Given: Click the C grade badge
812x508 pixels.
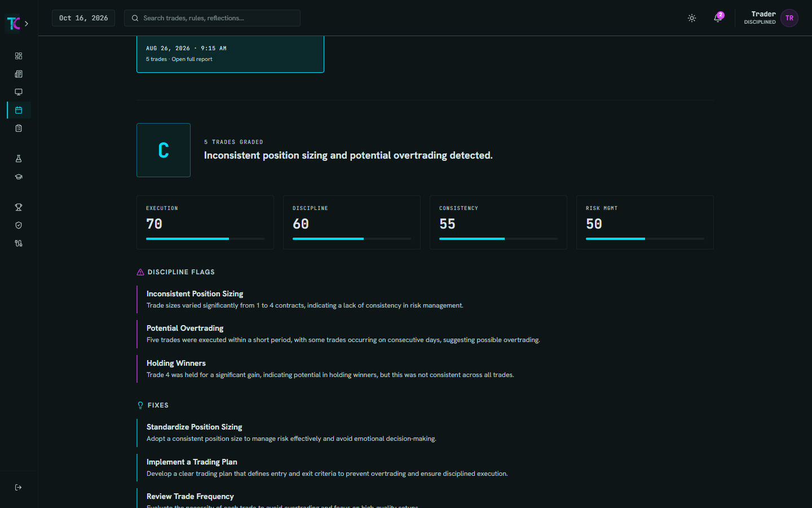Looking at the screenshot, I should (x=164, y=150).
